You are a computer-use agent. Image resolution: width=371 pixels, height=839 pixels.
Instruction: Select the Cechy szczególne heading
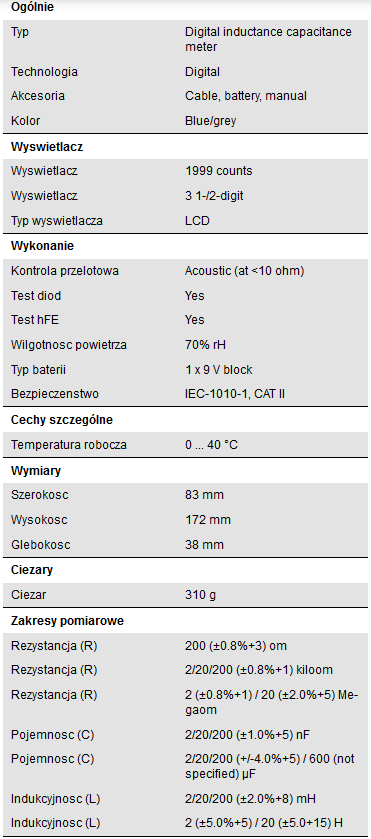[x=62, y=420]
